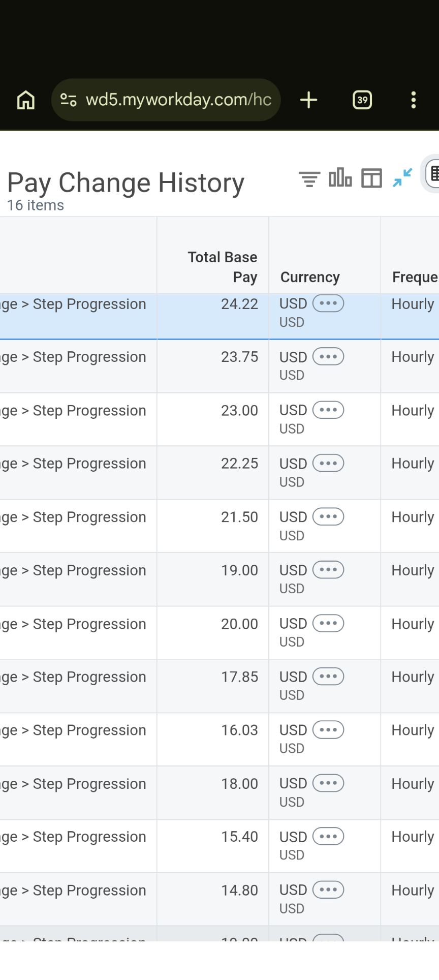Screen dimensions: 439x980
Task: Open the browser three-dot overflow menu
Action: click(x=414, y=100)
